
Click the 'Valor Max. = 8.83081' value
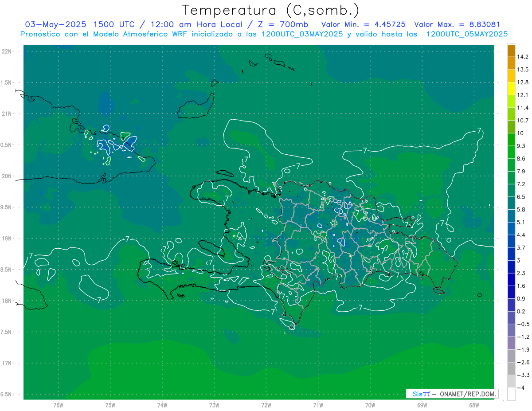pos(457,24)
